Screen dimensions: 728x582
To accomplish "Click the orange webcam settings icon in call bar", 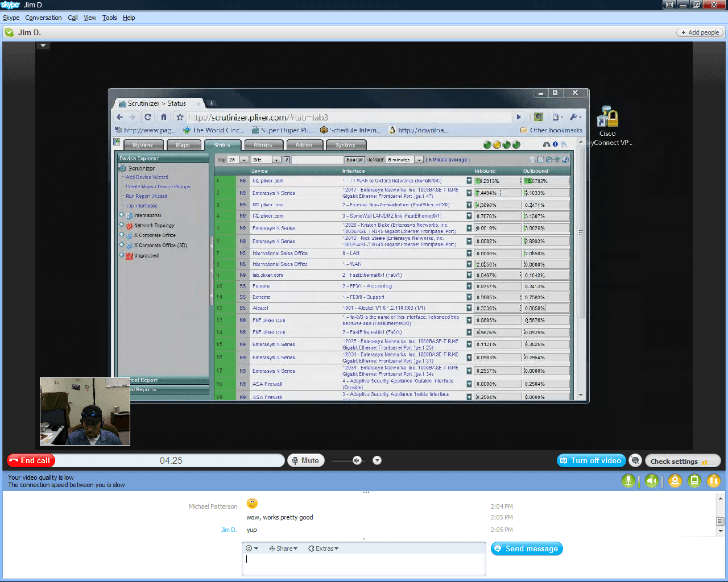I will pyautogui.click(x=675, y=480).
